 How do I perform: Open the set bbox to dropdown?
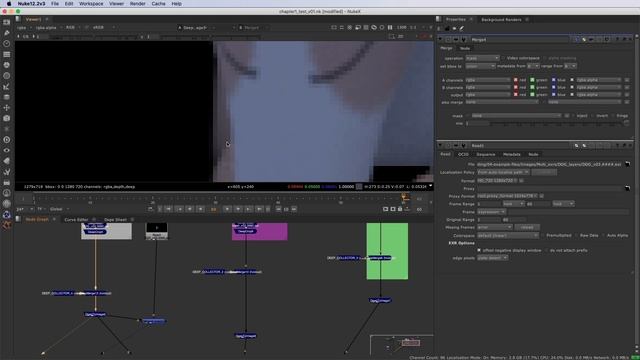pyautogui.click(x=480, y=66)
